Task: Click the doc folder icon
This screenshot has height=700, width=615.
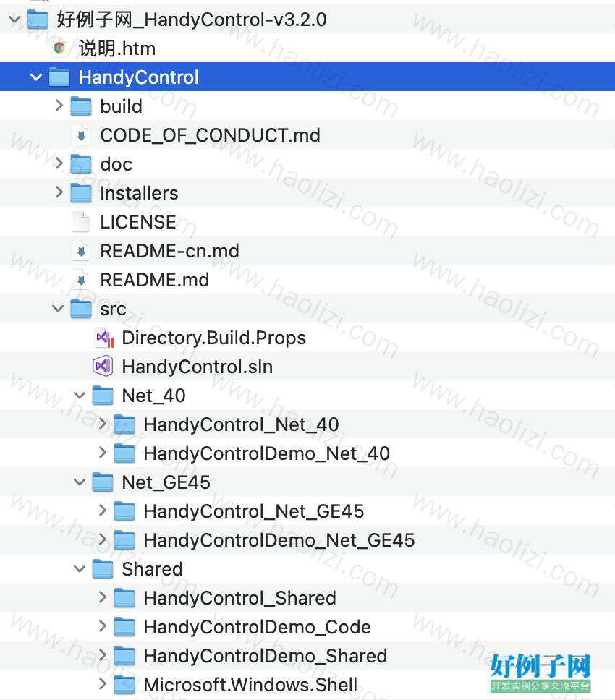Action: (81, 164)
